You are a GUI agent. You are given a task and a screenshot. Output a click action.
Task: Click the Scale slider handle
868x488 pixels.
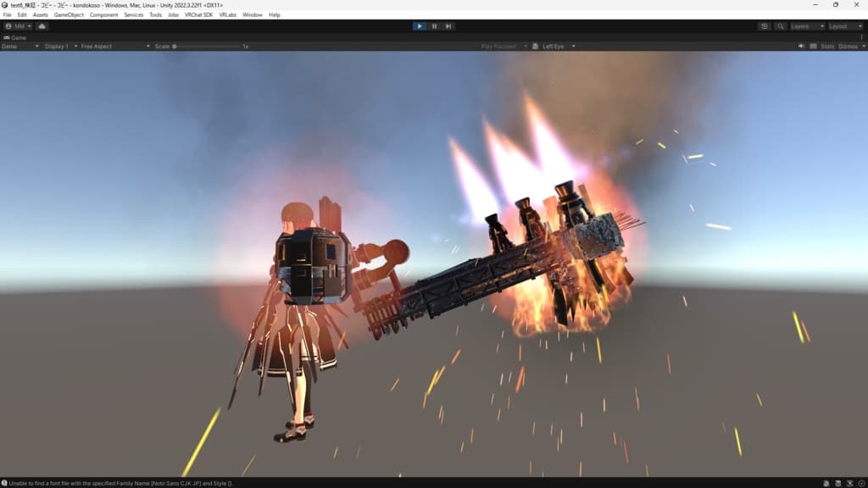pos(175,47)
